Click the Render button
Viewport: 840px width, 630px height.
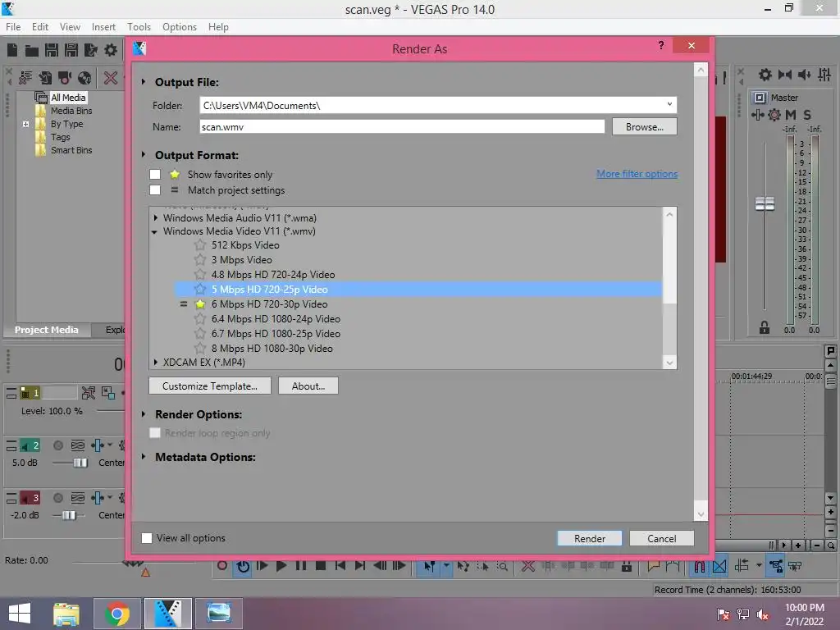[589, 538]
